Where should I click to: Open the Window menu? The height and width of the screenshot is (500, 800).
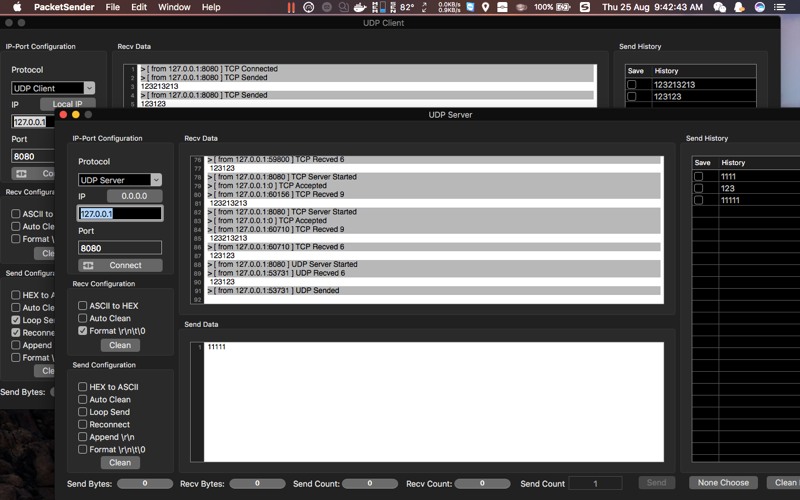[174, 7]
